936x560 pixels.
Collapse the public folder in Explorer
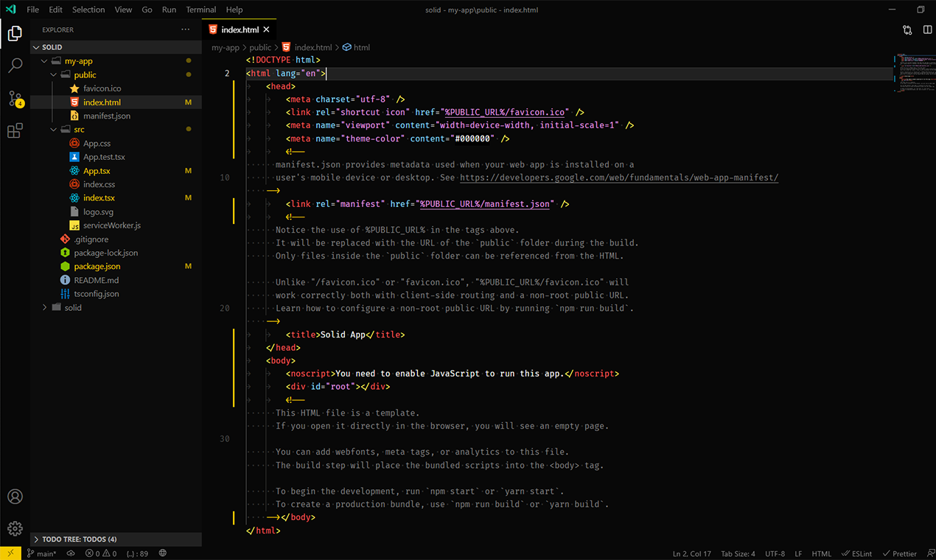[53, 74]
